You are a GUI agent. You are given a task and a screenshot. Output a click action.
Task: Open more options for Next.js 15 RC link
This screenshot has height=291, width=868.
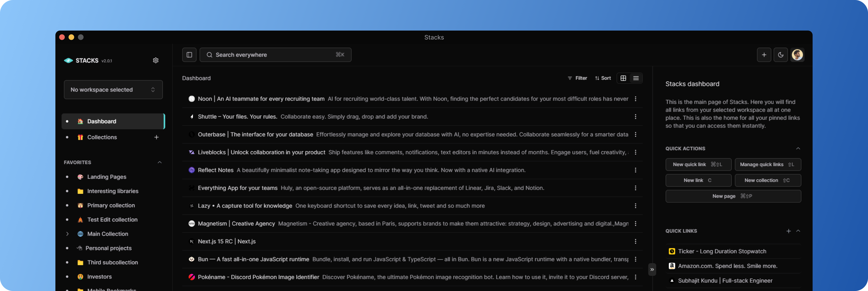pyautogui.click(x=636, y=241)
